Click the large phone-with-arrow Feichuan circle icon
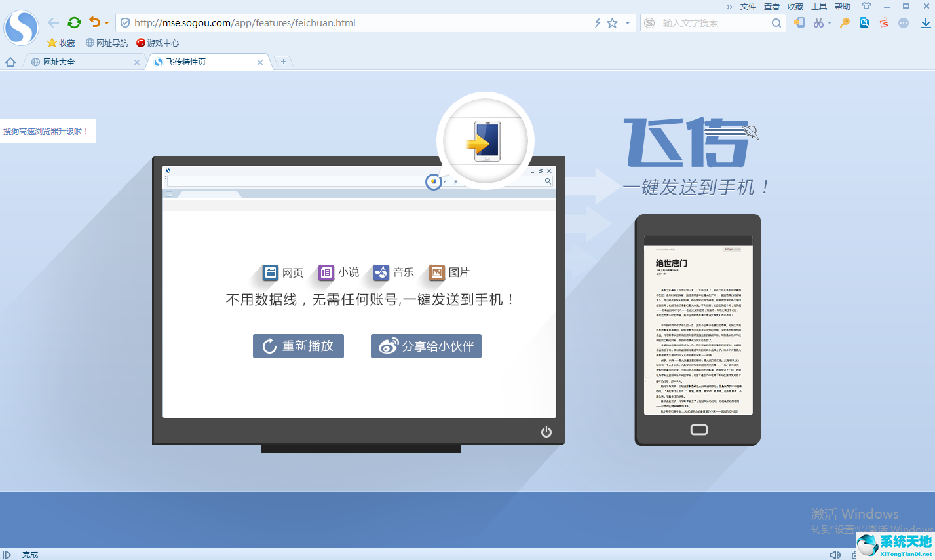 pyautogui.click(x=486, y=141)
